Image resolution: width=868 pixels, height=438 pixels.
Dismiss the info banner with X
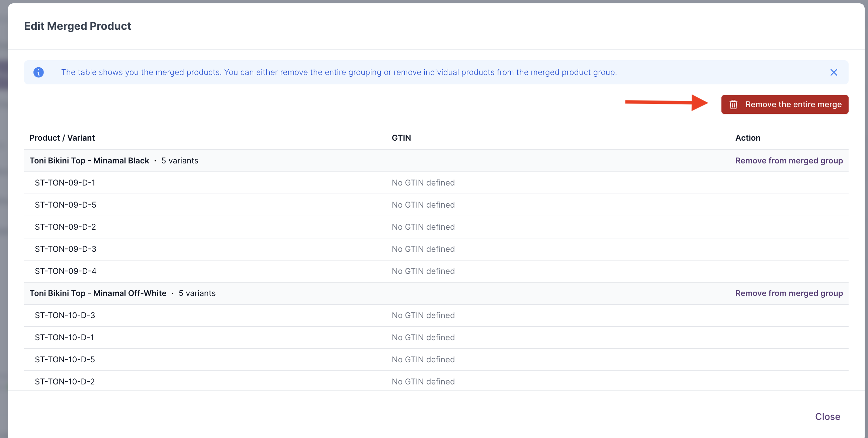pos(834,72)
